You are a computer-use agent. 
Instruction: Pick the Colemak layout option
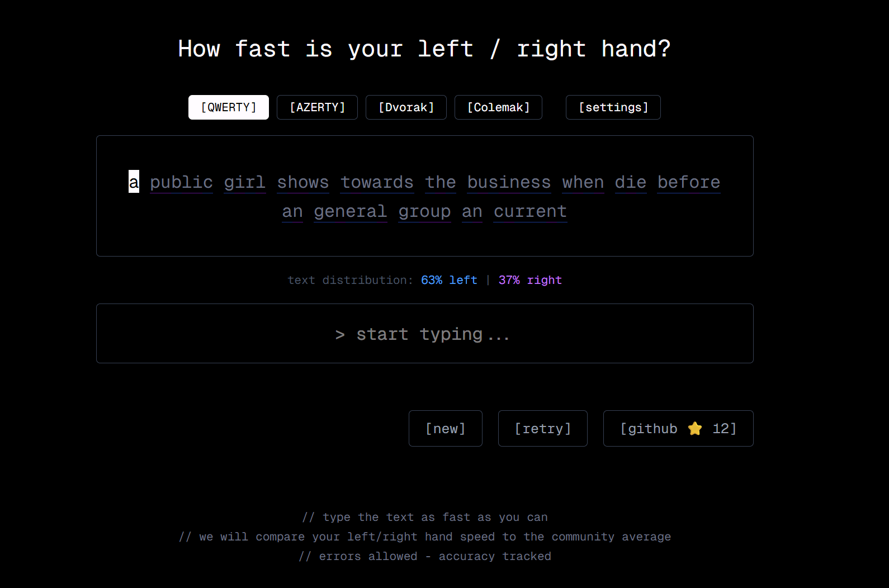coord(498,107)
